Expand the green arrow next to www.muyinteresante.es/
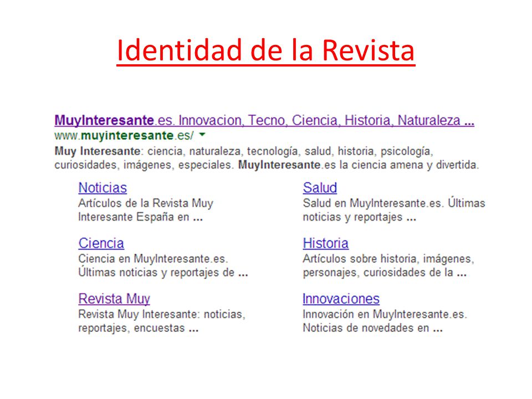This screenshot has height=399, width=532. [x=202, y=135]
